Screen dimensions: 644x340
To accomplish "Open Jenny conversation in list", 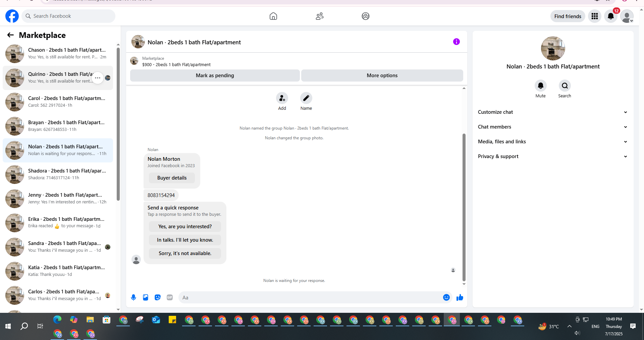I will point(58,199).
